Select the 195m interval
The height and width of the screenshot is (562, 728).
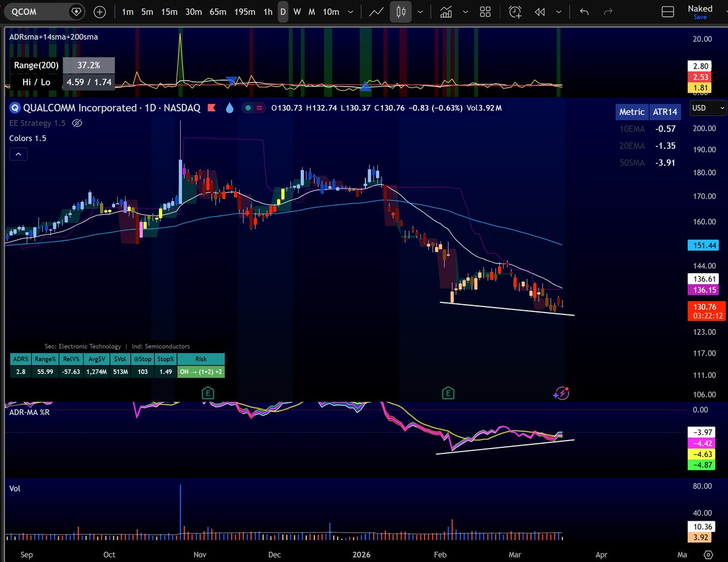click(x=244, y=12)
